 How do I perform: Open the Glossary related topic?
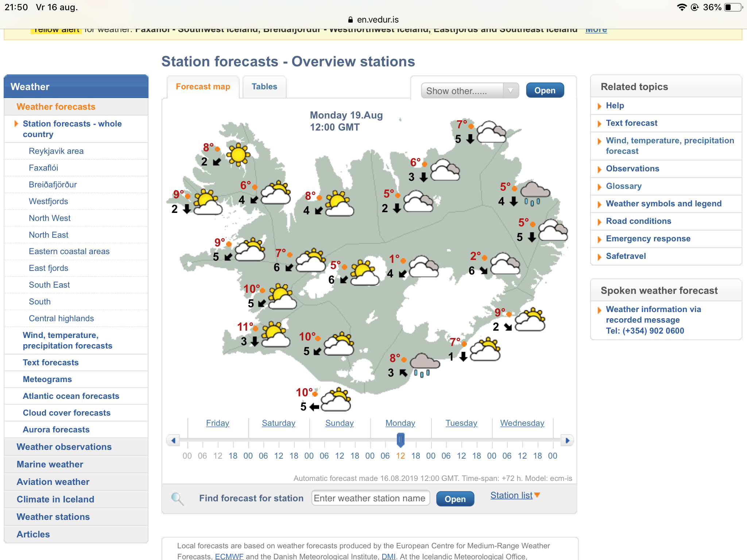[x=623, y=186]
